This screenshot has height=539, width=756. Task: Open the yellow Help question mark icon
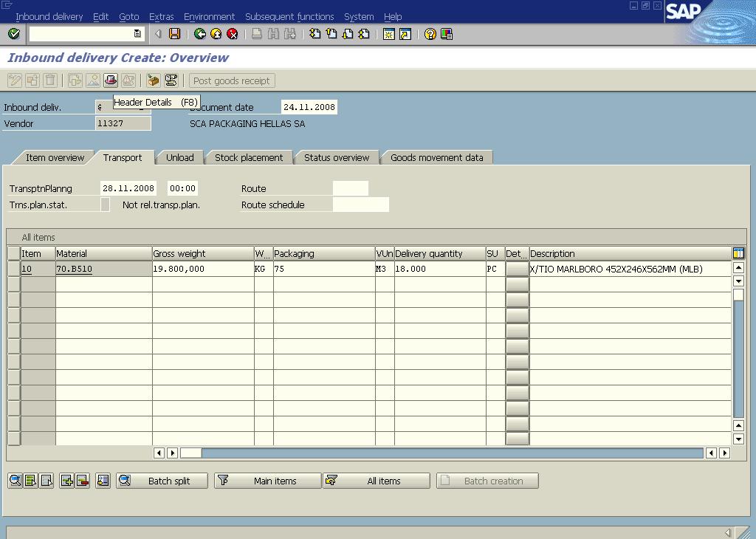[x=430, y=34]
